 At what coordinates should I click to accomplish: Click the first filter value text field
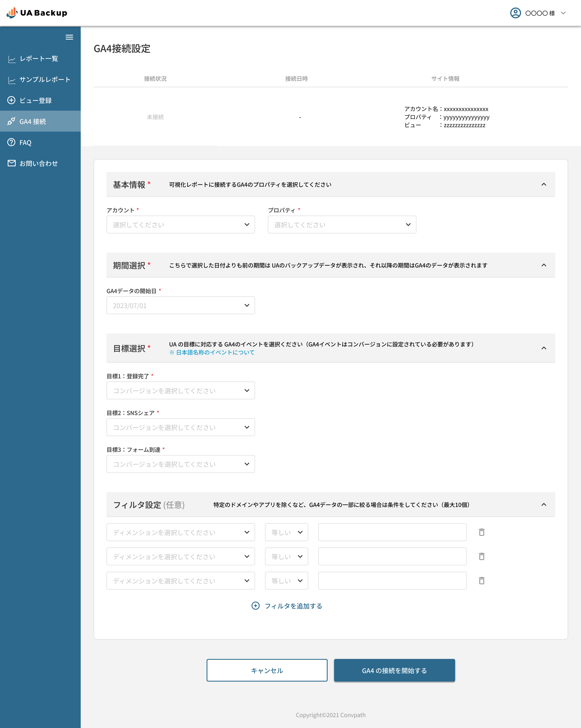pos(392,532)
